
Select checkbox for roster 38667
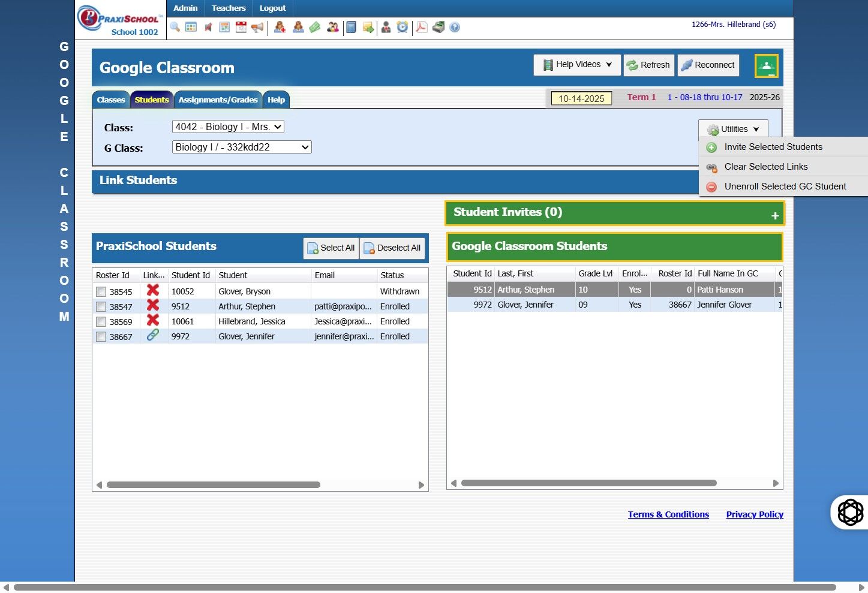coord(101,337)
